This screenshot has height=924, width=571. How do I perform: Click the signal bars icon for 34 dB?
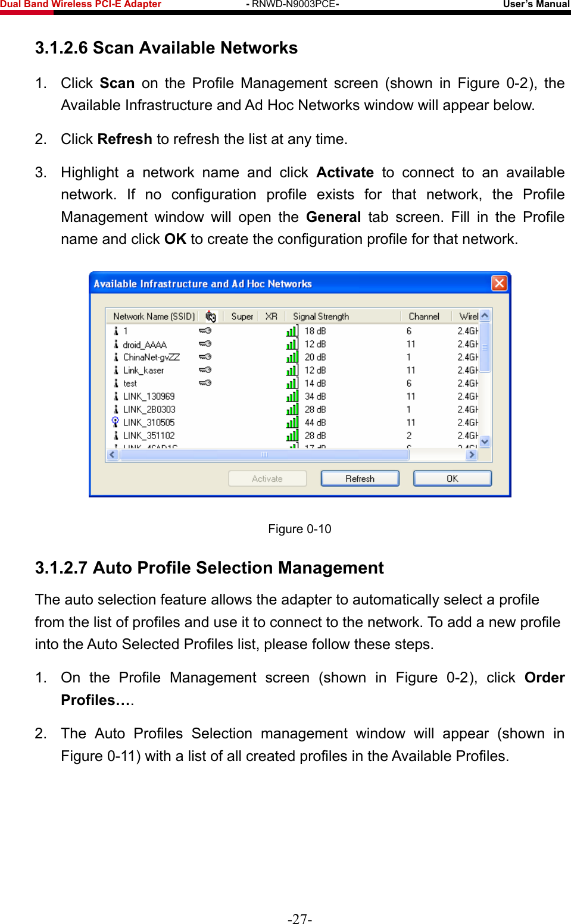(x=292, y=396)
